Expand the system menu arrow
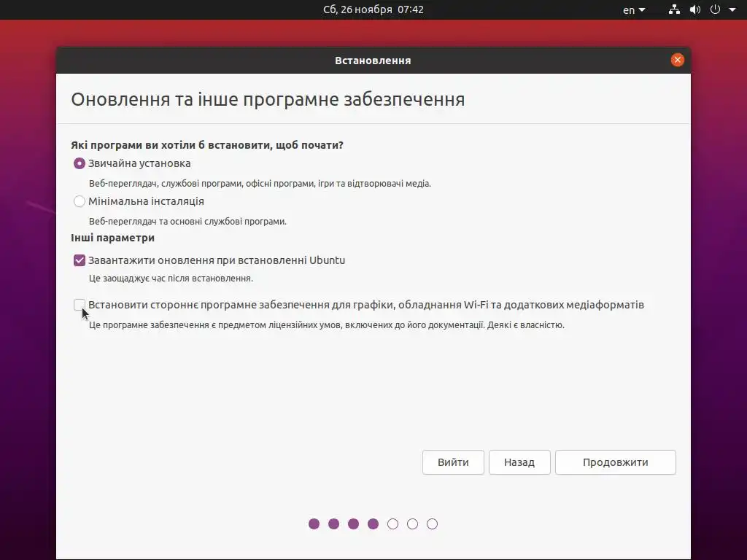The image size is (747, 560). (732, 9)
